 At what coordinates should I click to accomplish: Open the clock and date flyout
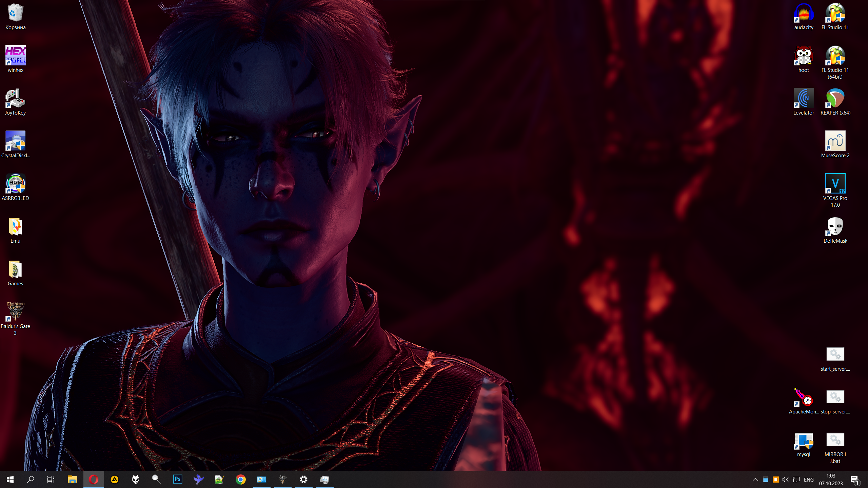(x=831, y=479)
